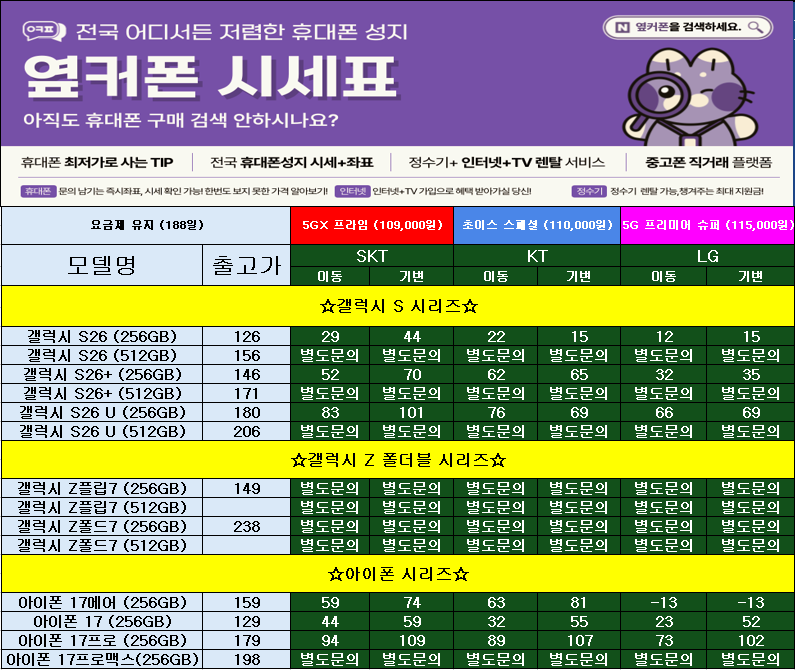795x670 pixels.
Task: Select the 아이폰 17프로 (256GB) model row
Action: click(102, 641)
